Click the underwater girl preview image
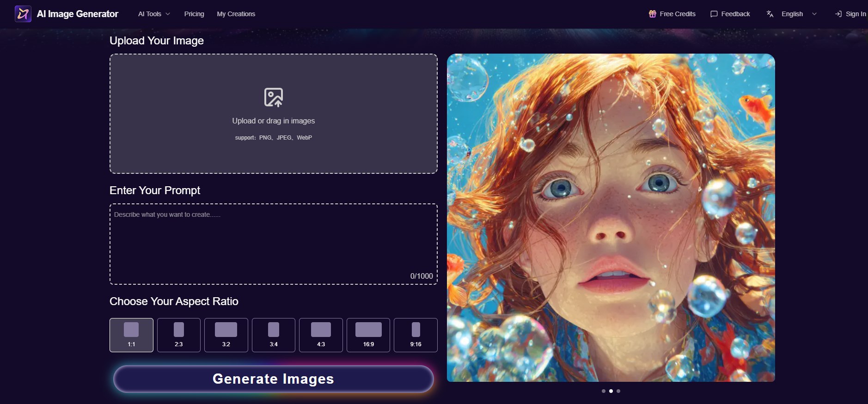This screenshot has width=868, height=404. point(611,218)
